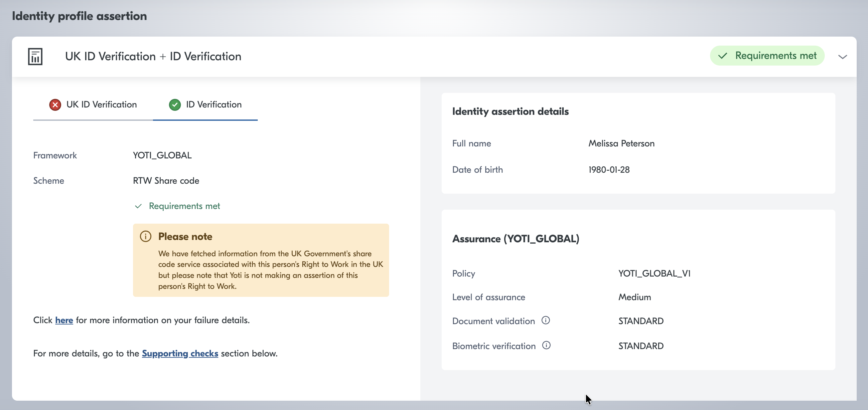Image resolution: width=868 pixels, height=410 pixels.
Task: Switch to UK ID Verification tab
Action: click(x=101, y=105)
